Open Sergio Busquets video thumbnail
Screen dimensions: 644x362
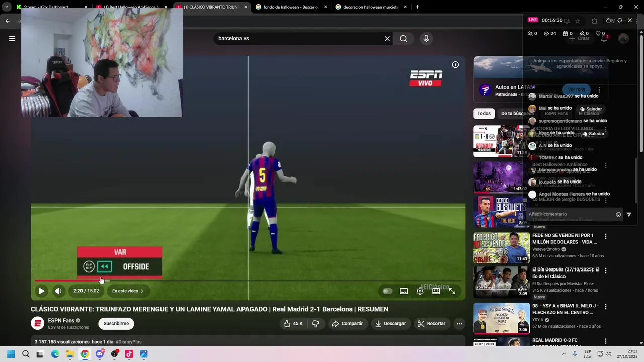[x=501, y=212]
